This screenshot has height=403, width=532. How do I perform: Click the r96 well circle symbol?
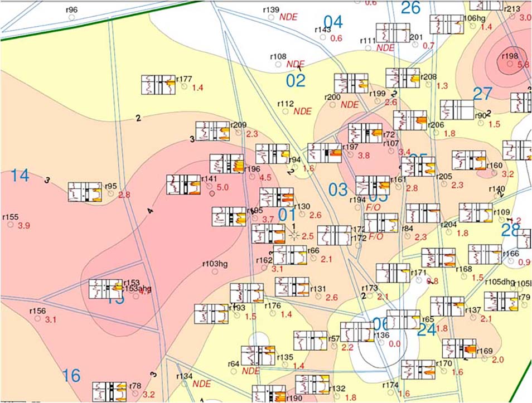click(x=72, y=18)
